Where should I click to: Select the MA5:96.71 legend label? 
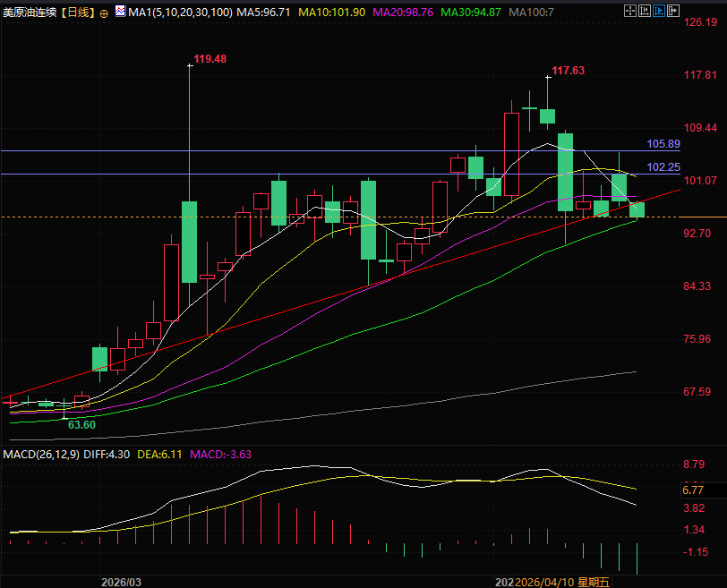(x=266, y=13)
